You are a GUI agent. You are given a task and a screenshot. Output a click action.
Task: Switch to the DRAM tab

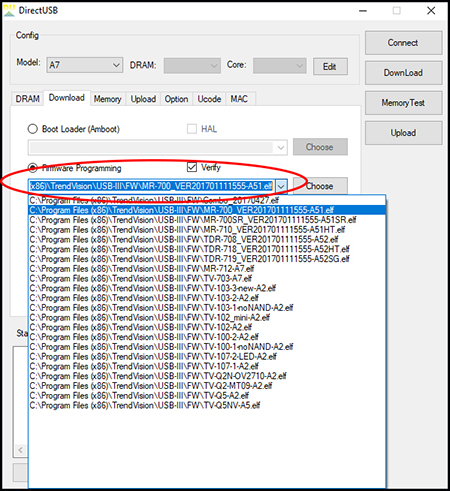point(27,99)
